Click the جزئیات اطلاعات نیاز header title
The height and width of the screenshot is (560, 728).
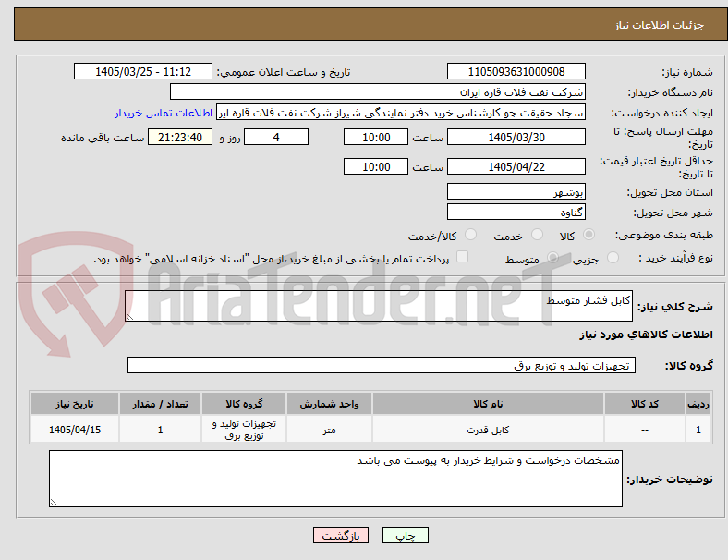tap(660, 25)
